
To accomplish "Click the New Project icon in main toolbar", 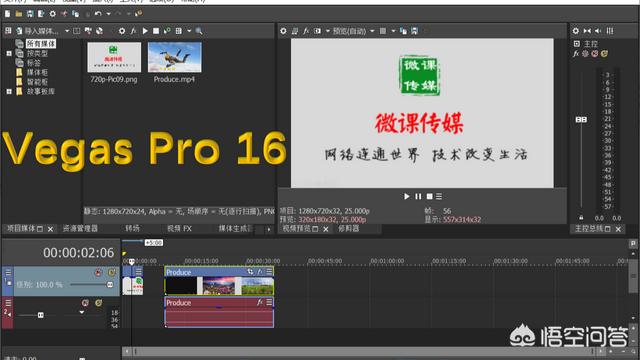I will [7, 14].
